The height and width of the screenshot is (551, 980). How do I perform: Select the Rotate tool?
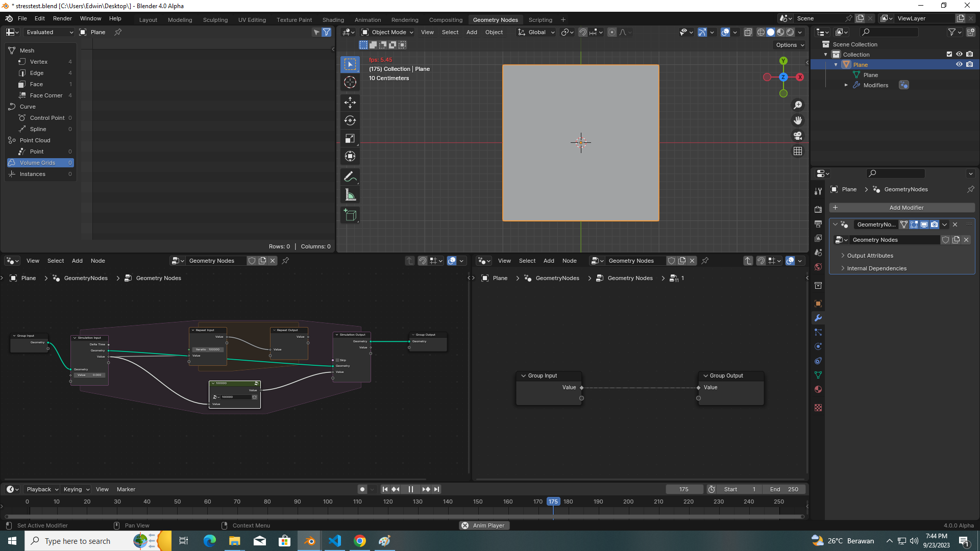coord(350,121)
